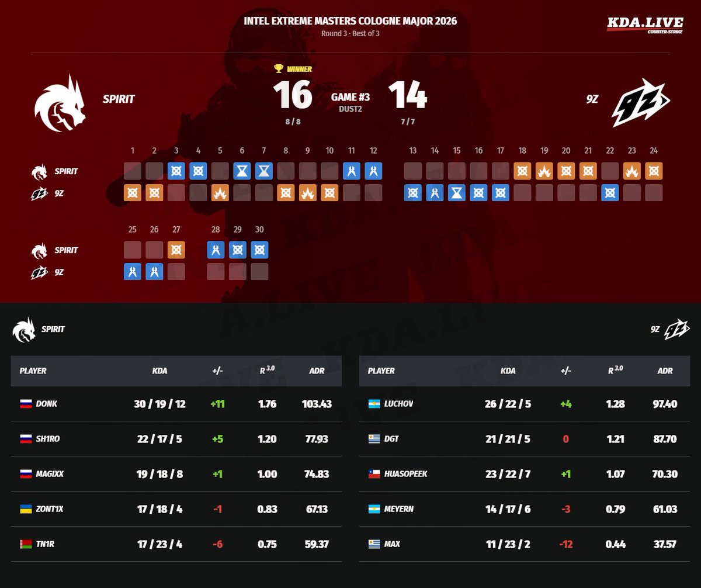
Task: Select Spirit's round 23 bomb explosion icon
Action: point(632,171)
